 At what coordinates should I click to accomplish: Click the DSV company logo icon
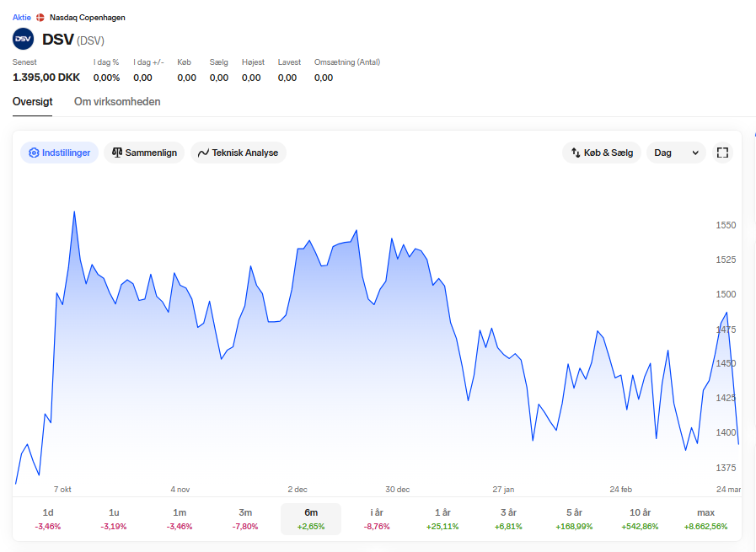pos(23,39)
